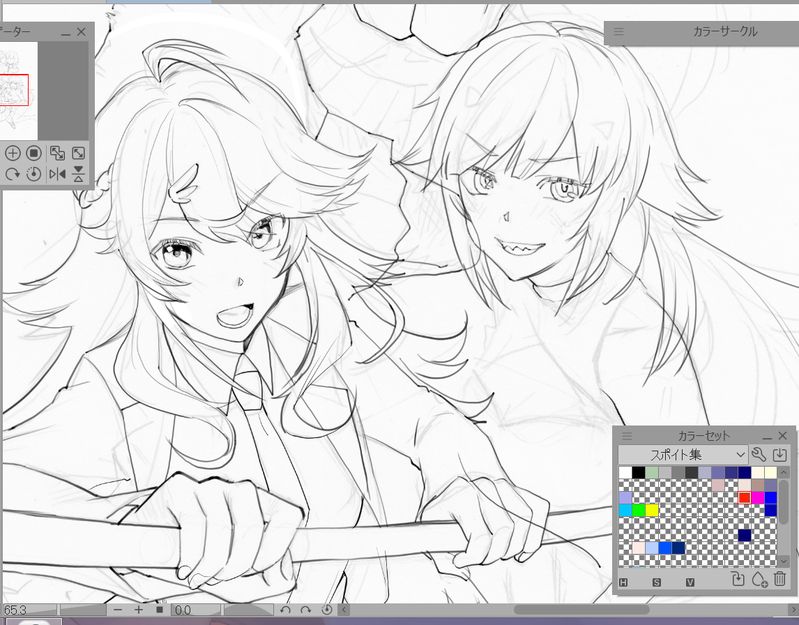Click the canvas horizontal scrollbar thumb

tap(581, 610)
